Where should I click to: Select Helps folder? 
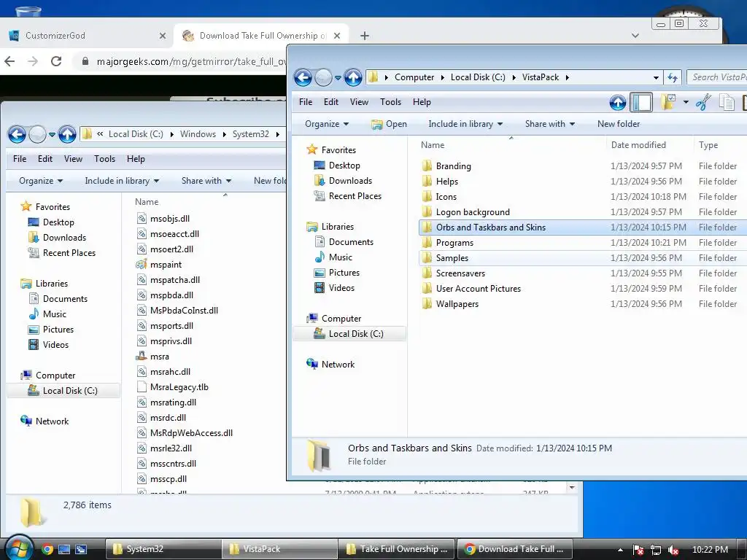click(447, 182)
